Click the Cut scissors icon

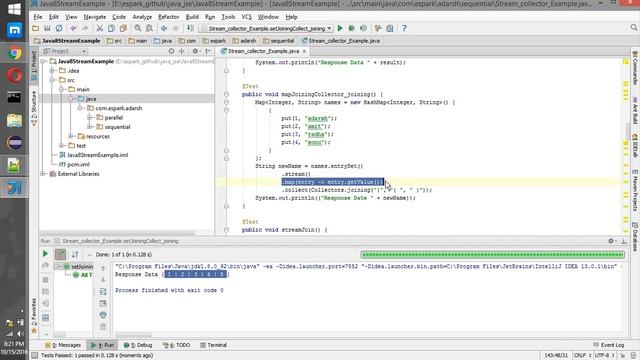(x=100, y=28)
